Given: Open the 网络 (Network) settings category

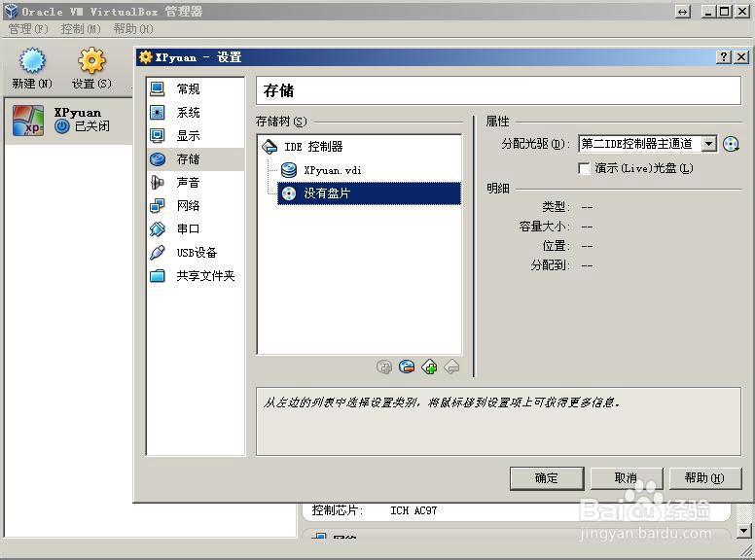Looking at the screenshot, I should point(195,206).
